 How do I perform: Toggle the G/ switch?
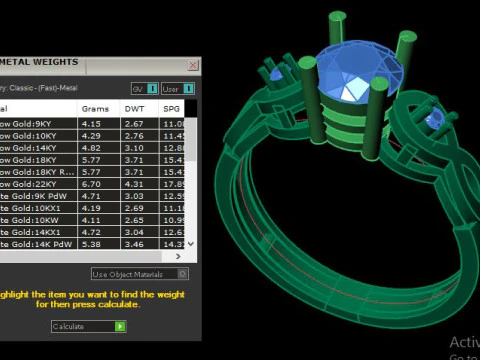click(x=152, y=89)
